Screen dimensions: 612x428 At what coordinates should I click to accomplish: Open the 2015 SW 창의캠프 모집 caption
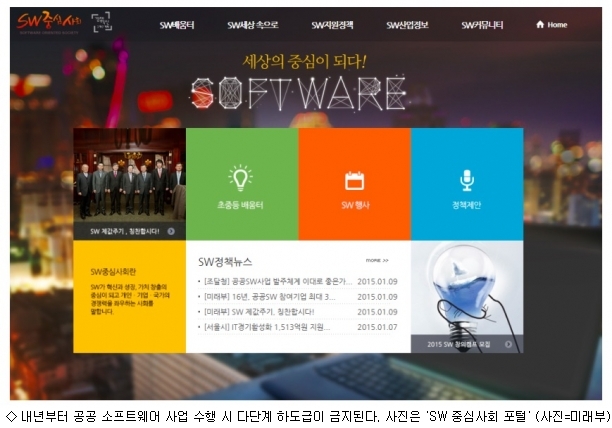(459, 344)
